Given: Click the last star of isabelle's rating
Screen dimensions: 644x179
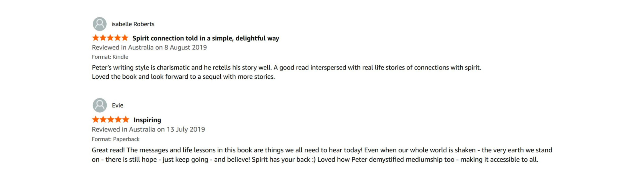Looking at the screenshot, I should pyautogui.click(x=125, y=38).
